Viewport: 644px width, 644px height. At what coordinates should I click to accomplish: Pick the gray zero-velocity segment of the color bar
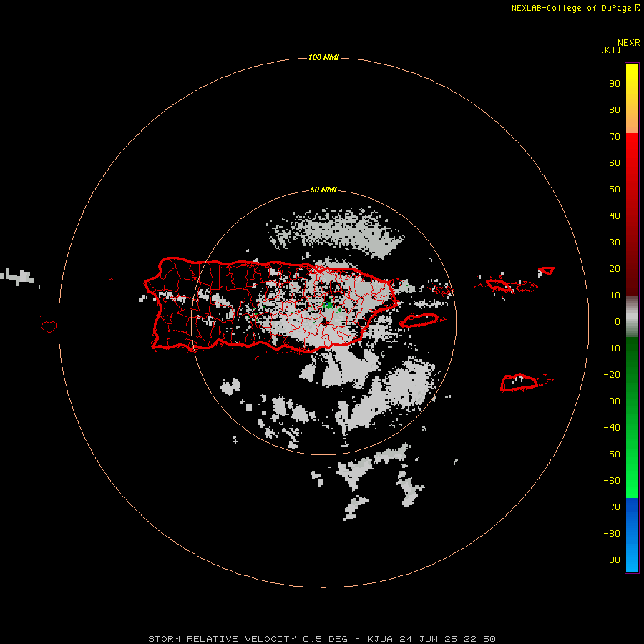[x=632, y=317]
